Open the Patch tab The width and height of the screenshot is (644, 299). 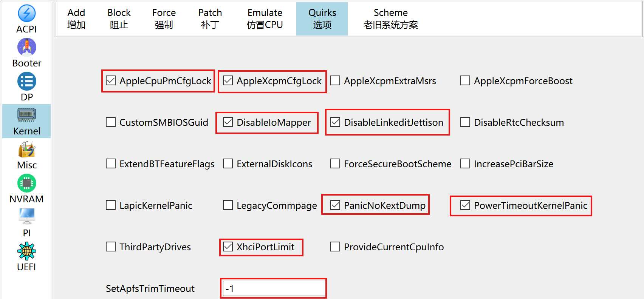(x=210, y=18)
